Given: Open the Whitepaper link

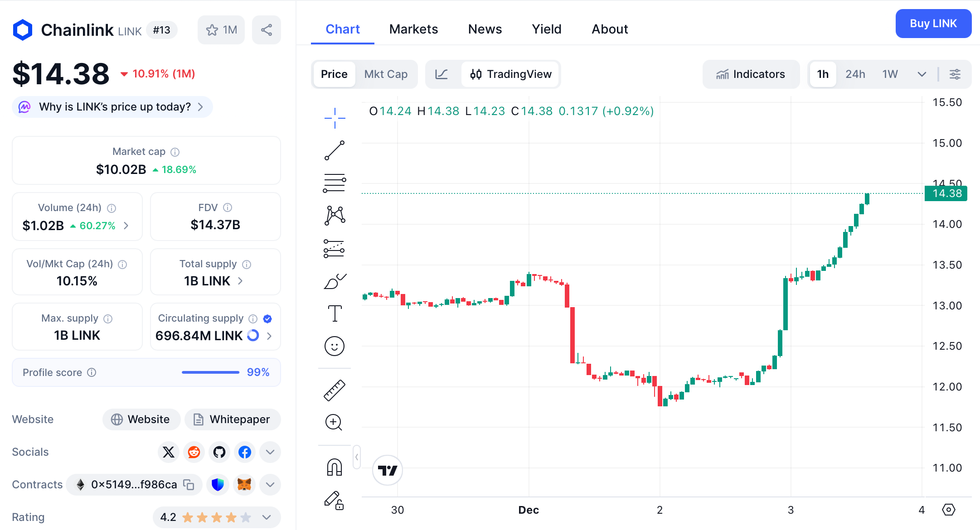Looking at the screenshot, I should [x=232, y=419].
